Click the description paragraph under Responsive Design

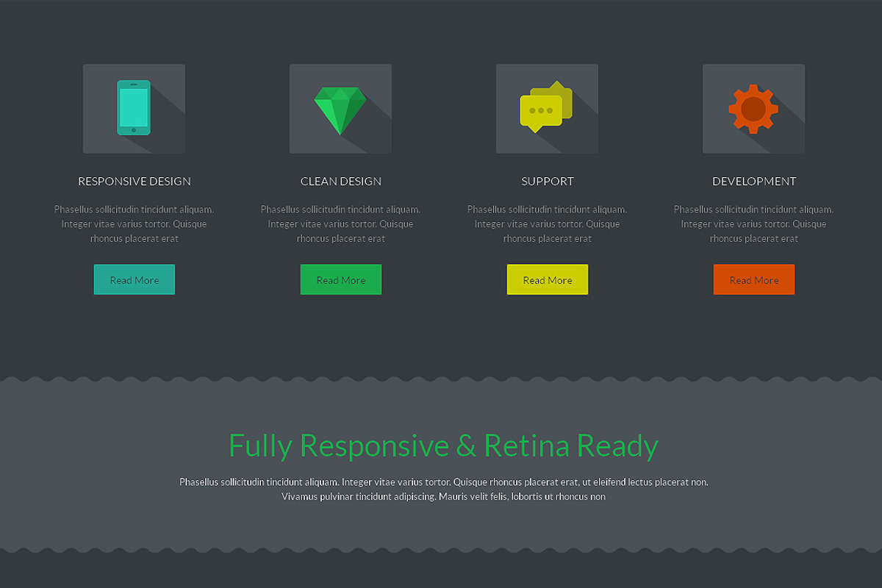click(x=135, y=224)
